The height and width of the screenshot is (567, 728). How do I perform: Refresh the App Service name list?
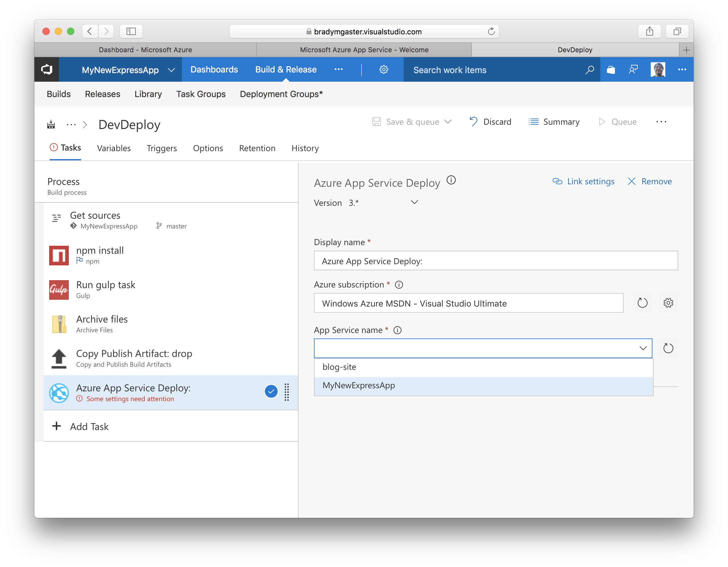tap(668, 348)
